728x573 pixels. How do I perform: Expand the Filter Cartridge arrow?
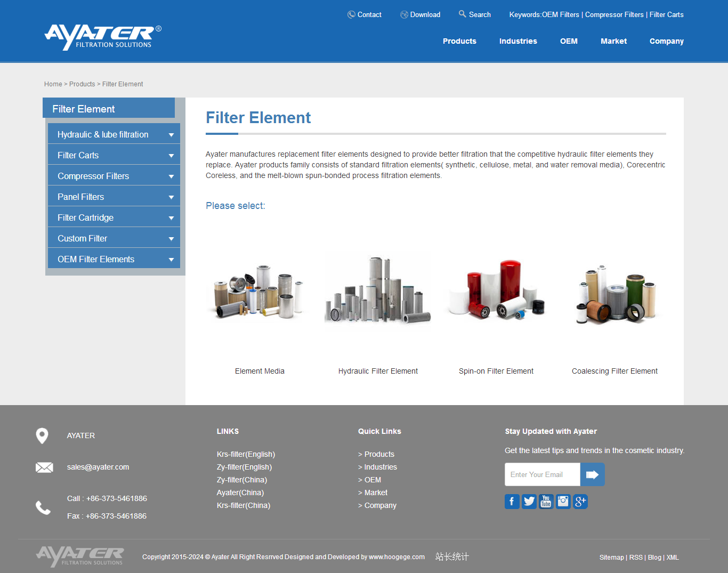tap(171, 218)
